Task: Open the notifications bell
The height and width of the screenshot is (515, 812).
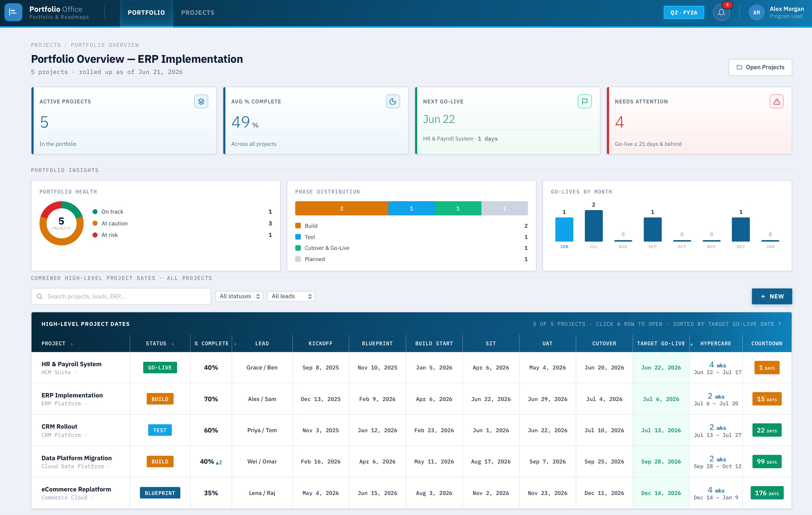Action: point(721,12)
